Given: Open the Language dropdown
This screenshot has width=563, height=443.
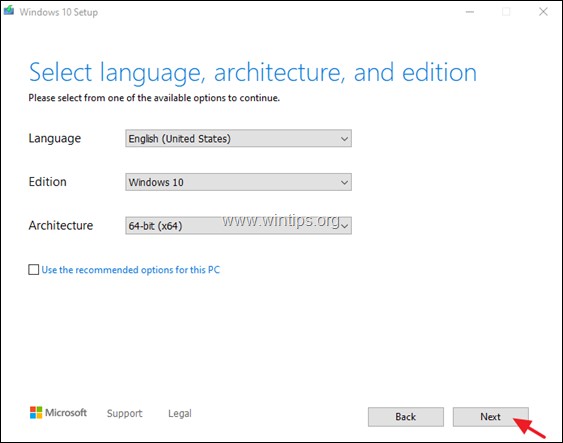Looking at the screenshot, I should [238, 138].
